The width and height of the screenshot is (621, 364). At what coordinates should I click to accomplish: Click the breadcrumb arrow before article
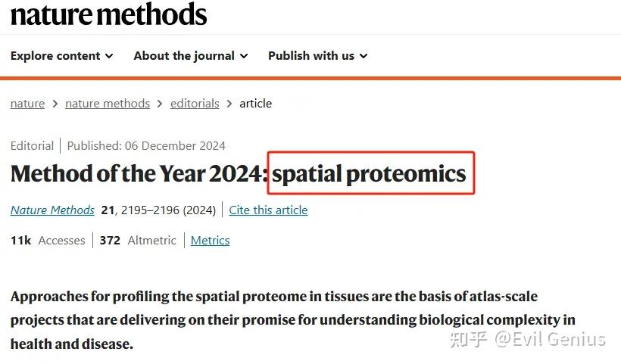[229, 104]
